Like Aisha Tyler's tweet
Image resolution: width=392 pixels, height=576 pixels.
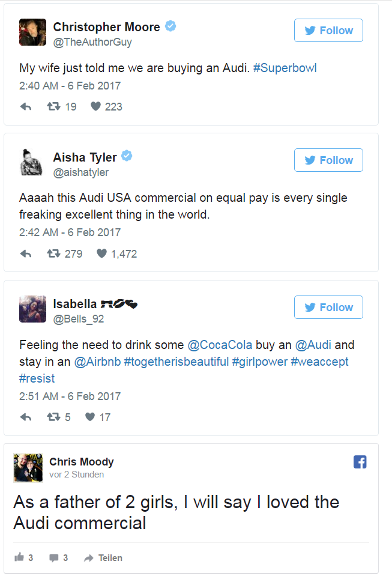(x=101, y=254)
